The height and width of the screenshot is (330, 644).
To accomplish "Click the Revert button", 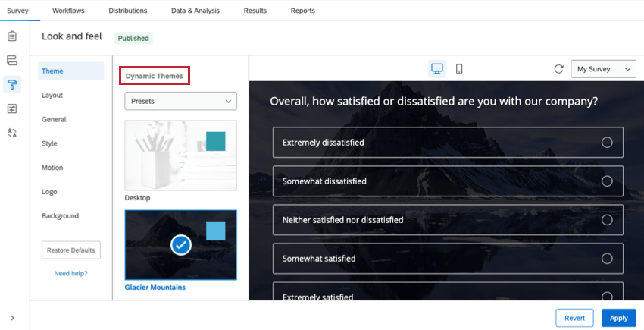I will (x=574, y=318).
